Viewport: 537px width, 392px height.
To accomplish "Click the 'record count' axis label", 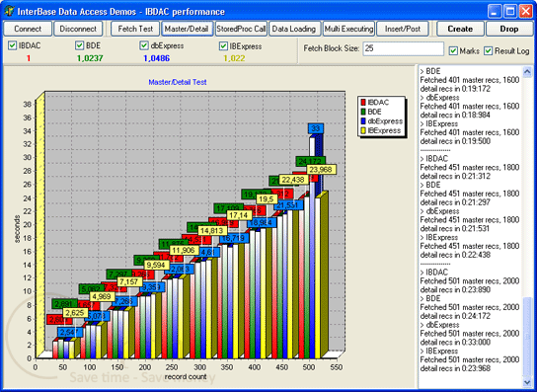I will (x=186, y=377).
